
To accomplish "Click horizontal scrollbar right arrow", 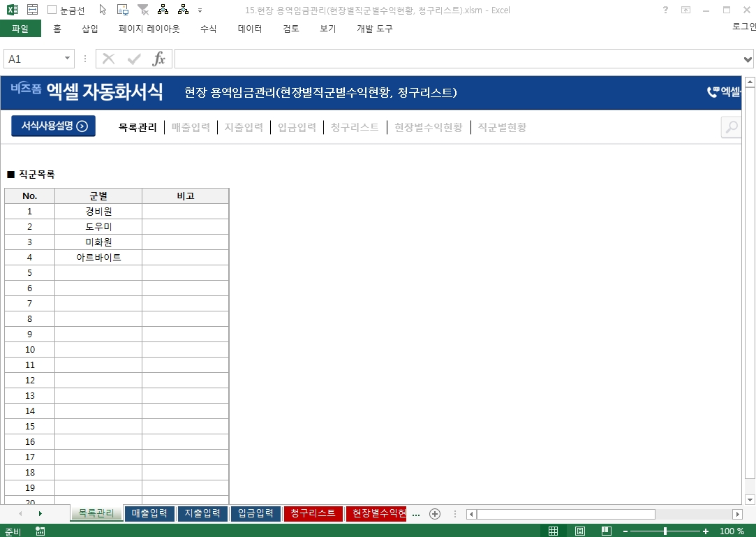I will pos(737,515).
